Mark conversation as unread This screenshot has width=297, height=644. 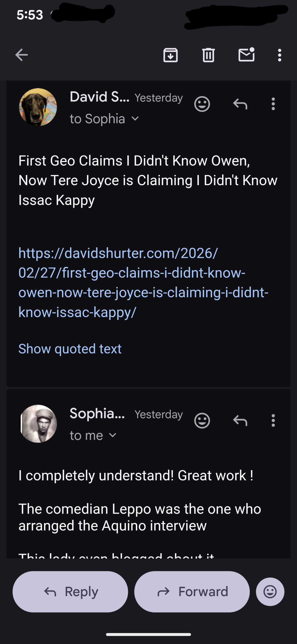coord(246,55)
